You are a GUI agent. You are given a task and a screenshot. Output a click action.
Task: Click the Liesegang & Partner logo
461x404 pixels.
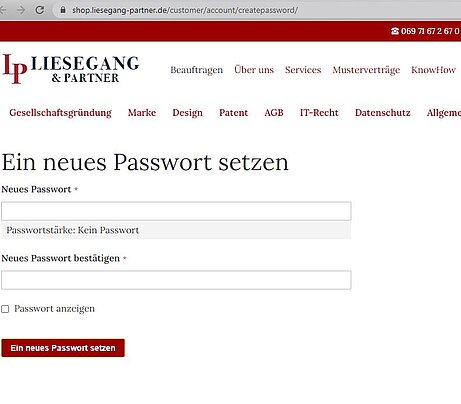[x=71, y=69]
